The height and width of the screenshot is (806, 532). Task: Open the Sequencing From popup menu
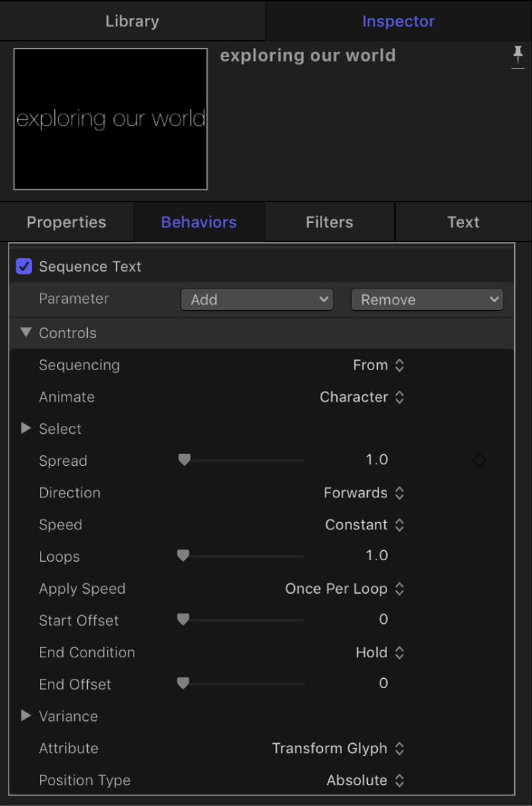(x=378, y=365)
